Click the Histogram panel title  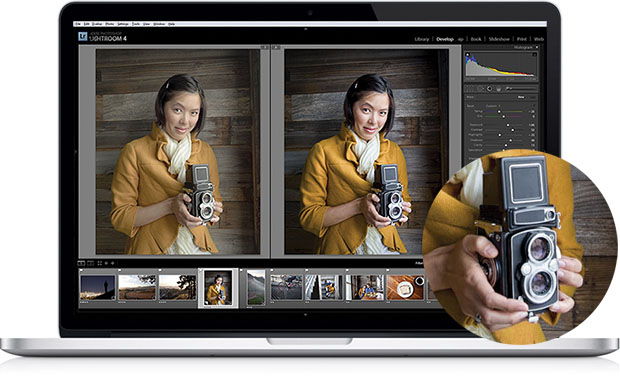(x=523, y=47)
